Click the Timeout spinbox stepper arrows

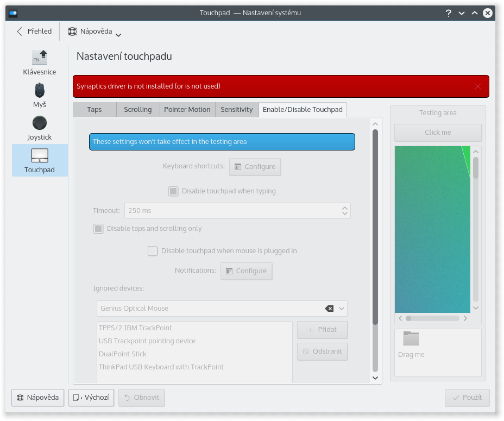coord(344,211)
